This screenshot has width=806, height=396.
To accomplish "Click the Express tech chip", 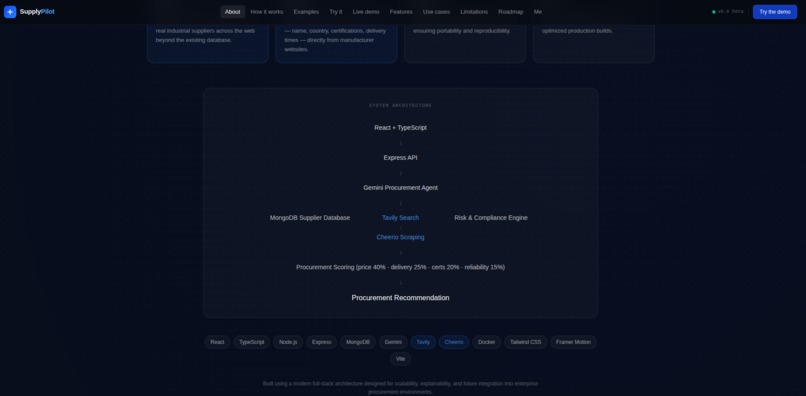I will pos(322,342).
